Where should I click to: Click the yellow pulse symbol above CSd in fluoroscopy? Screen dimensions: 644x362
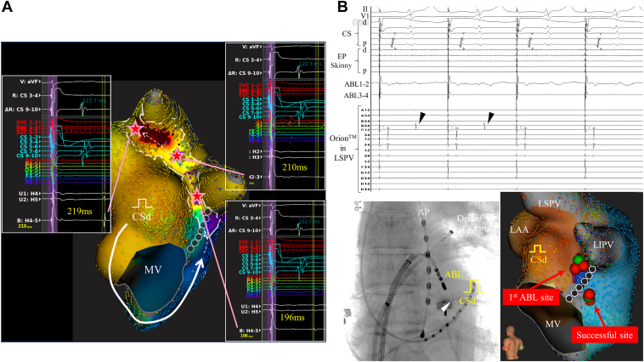(475, 286)
